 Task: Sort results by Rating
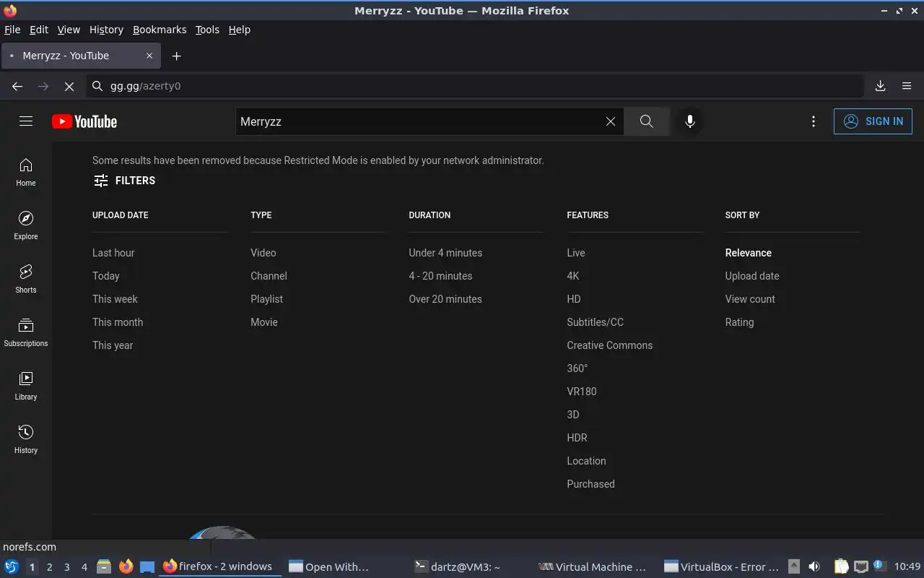pyautogui.click(x=739, y=322)
